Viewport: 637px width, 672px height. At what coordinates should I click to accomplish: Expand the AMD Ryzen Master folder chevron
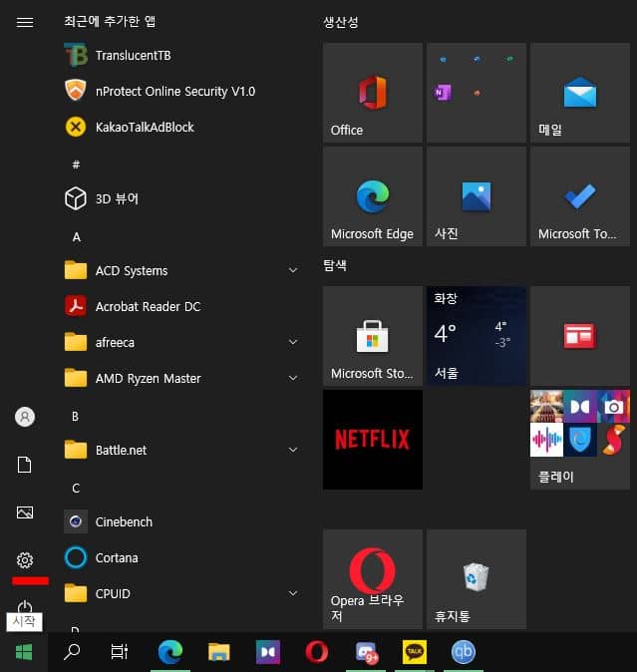click(293, 378)
